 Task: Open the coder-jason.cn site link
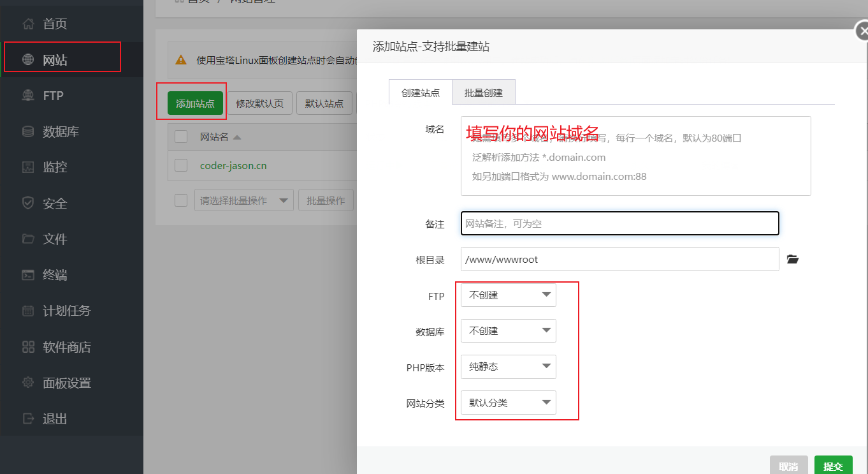pyautogui.click(x=233, y=166)
